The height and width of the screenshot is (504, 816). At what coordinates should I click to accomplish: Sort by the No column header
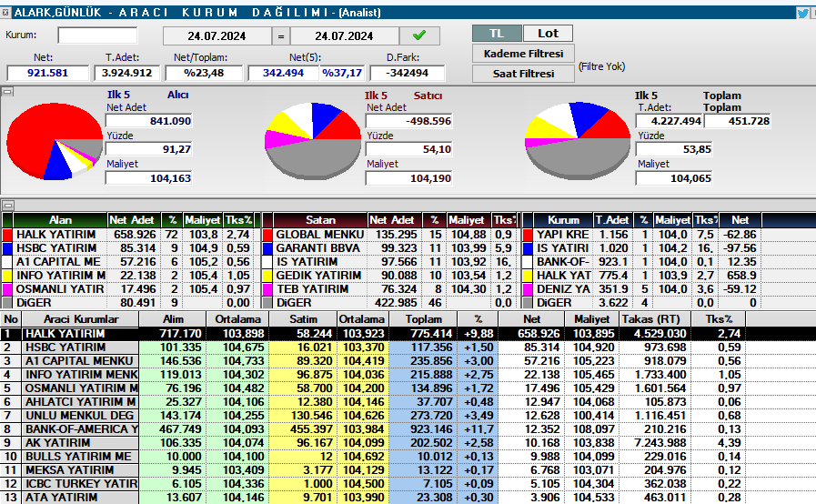pos(11,319)
